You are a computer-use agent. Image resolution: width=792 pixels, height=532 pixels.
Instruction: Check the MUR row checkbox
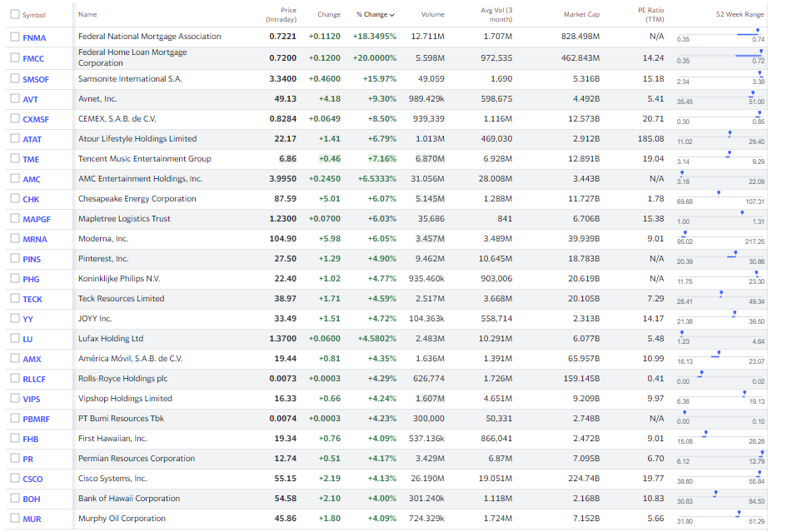pos(15,518)
